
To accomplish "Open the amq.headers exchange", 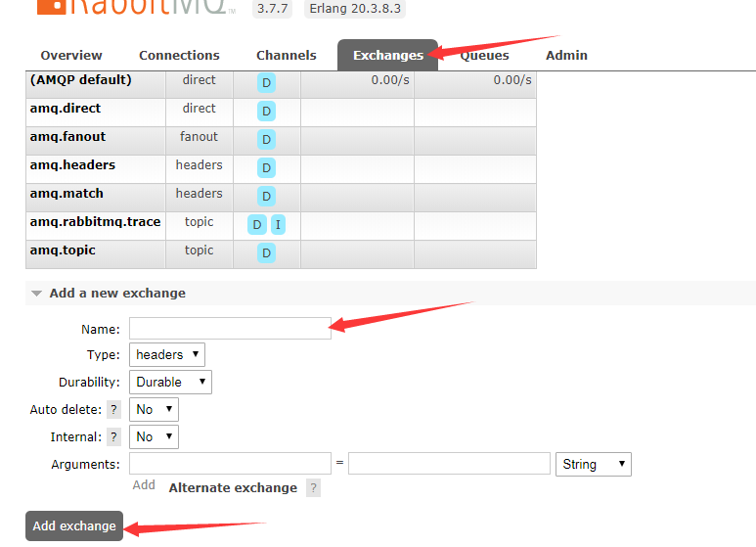I will [x=72, y=165].
